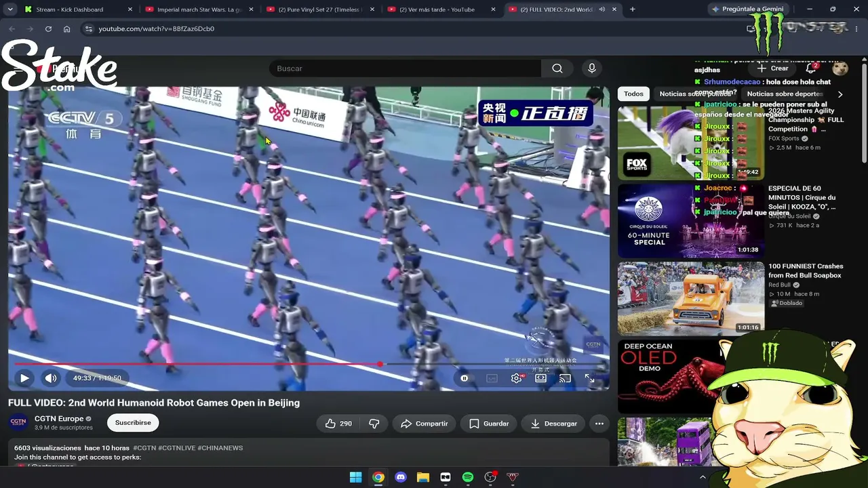Click Pregúntale a Gemini button
Viewport: 868px width, 488px height.
point(748,9)
